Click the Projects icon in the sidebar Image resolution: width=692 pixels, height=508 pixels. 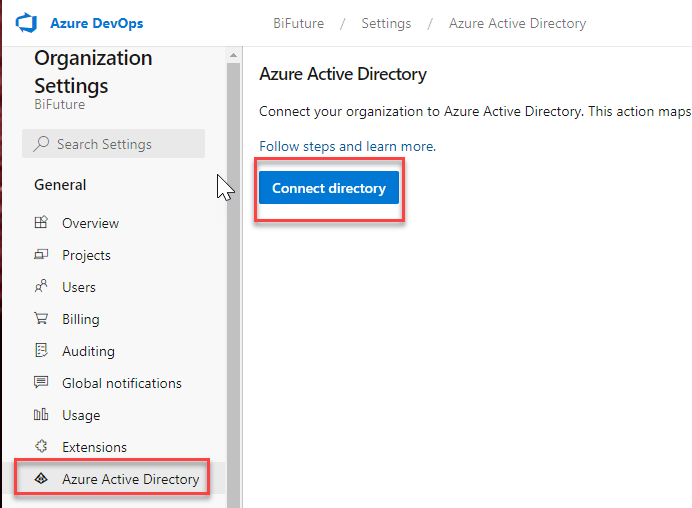coord(41,254)
